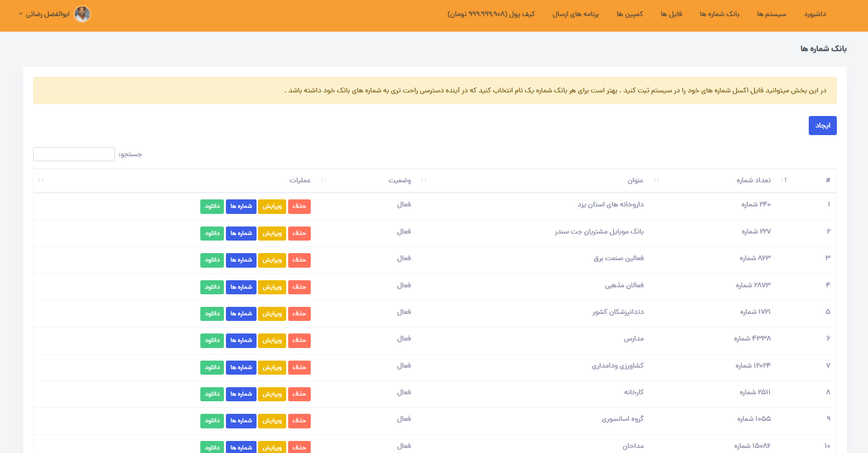Open the سیستم ها menu item
Viewport: 868px width, 453px height.
pos(772,14)
